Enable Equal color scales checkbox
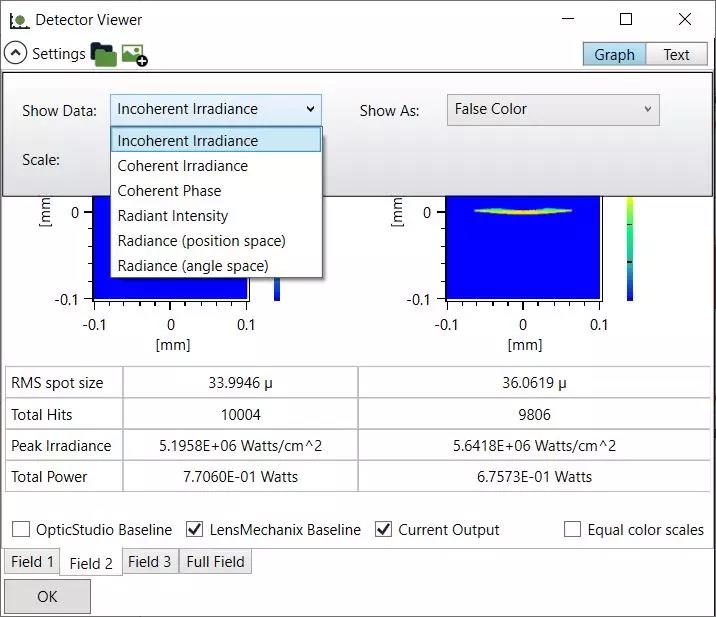 click(x=572, y=529)
